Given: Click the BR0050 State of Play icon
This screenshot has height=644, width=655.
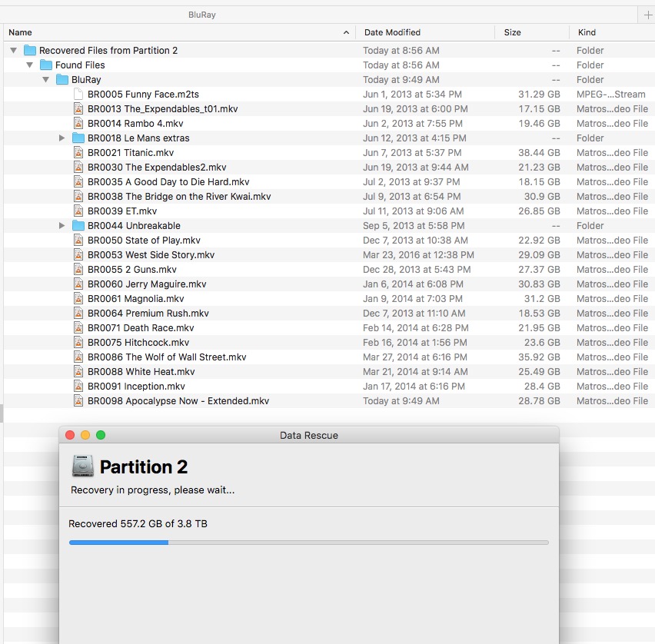Looking at the screenshot, I should [x=78, y=241].
